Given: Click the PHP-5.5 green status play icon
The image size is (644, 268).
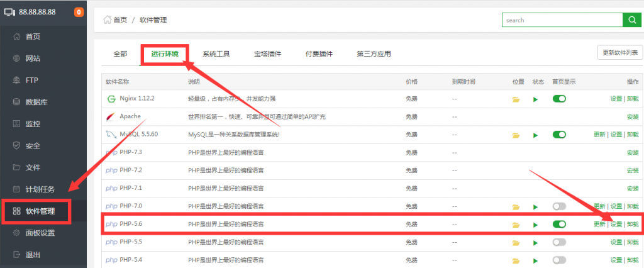Looking at the screenshot, I should coord(536,243).
